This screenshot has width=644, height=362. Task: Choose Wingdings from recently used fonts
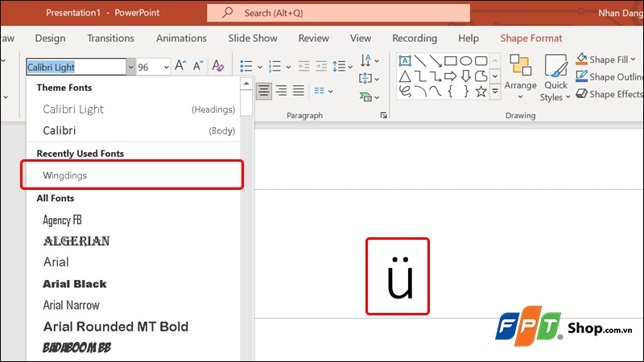pos(132,175)
